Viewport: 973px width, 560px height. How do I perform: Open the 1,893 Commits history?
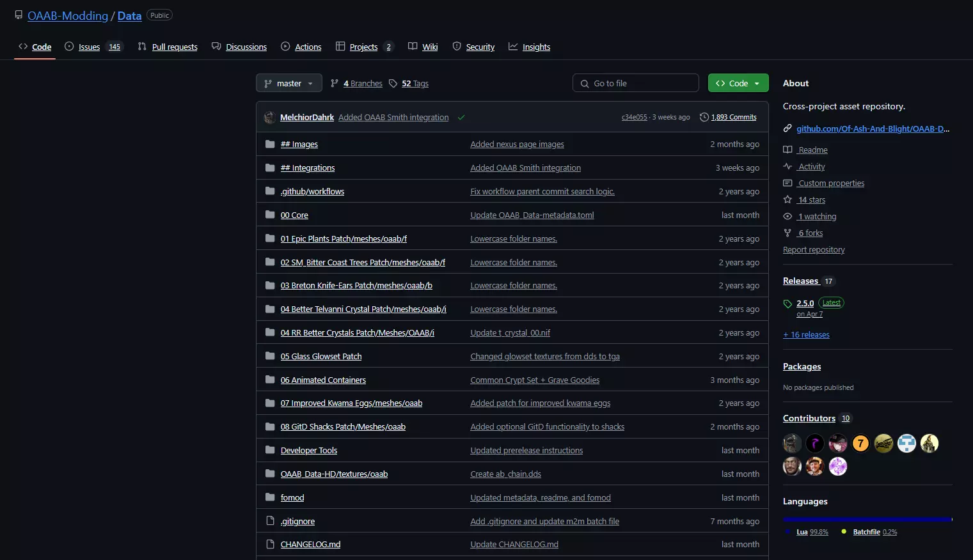click(x=728, y=118)
